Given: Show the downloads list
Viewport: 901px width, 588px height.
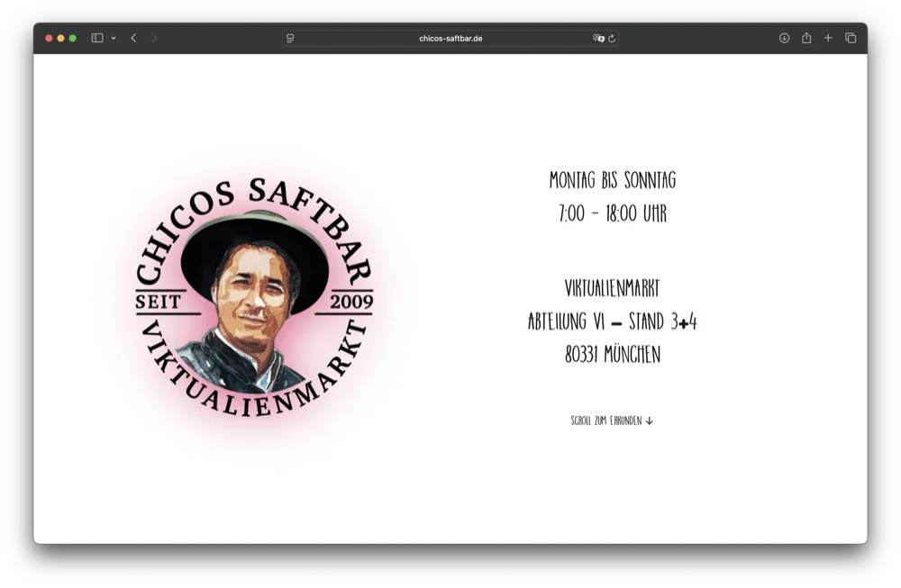Looking at the screenshot, I should coord(784,38).
